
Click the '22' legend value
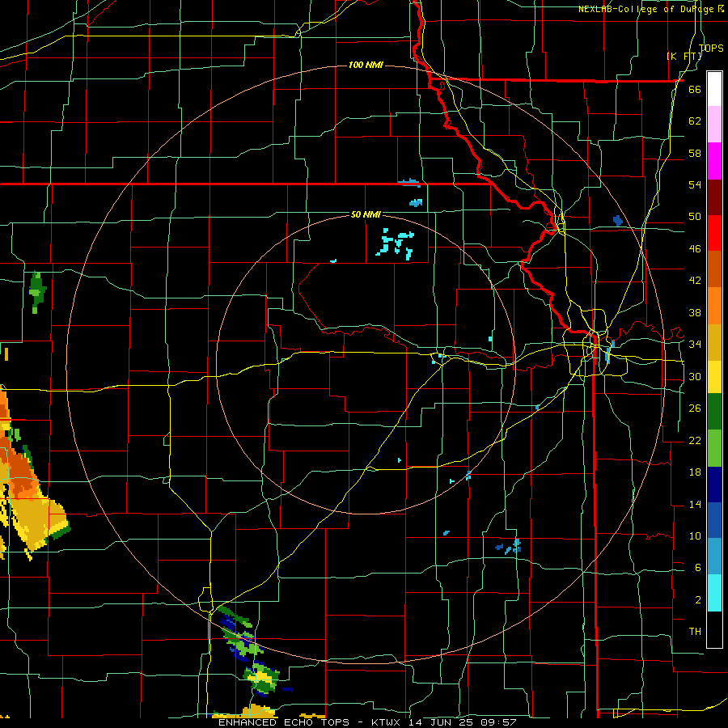[695, 440]
